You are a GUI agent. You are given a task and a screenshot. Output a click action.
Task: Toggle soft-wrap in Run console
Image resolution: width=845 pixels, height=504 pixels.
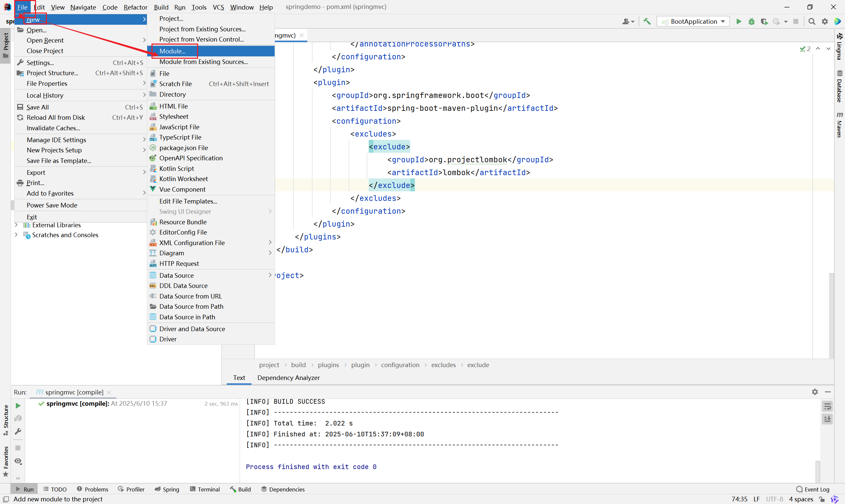coord(828,406)
